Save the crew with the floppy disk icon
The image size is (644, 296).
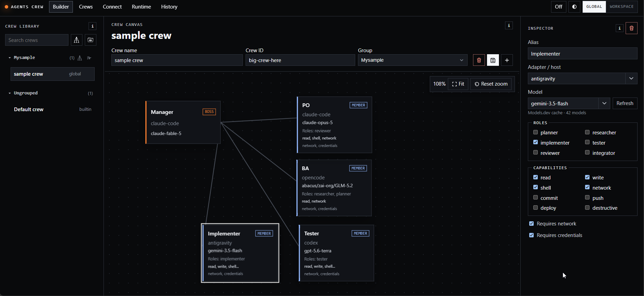pos(493,60)
